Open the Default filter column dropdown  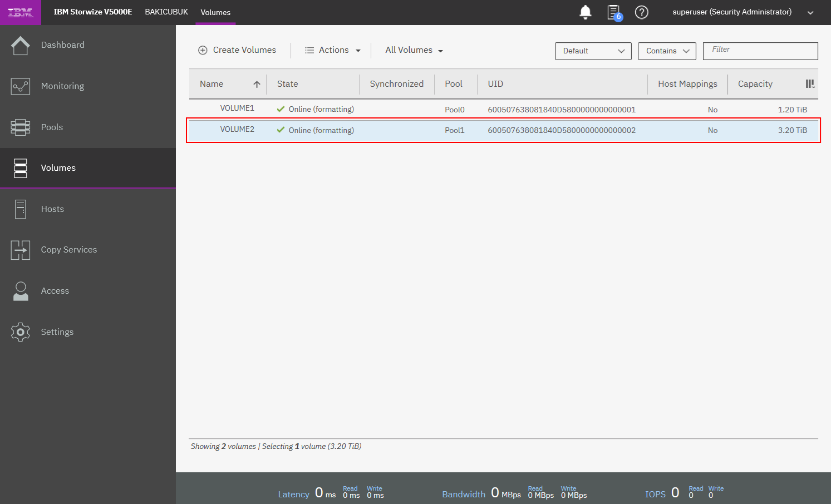[x=593, y=51]
